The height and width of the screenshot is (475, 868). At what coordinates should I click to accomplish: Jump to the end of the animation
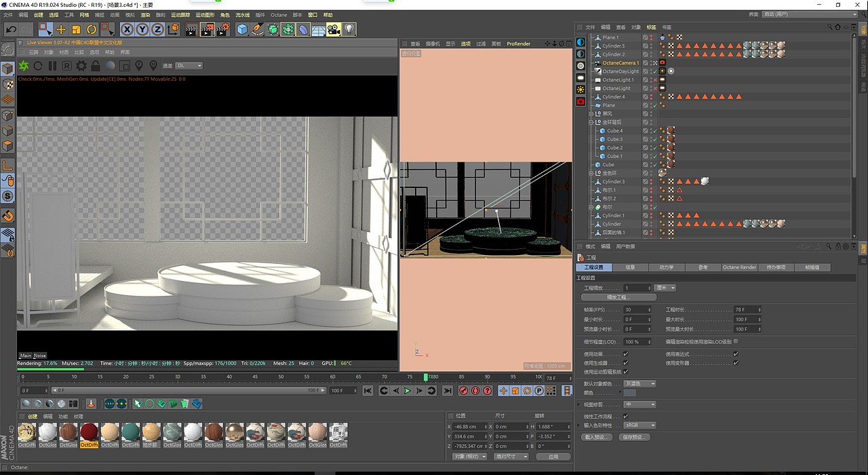[x=448, y=391]
